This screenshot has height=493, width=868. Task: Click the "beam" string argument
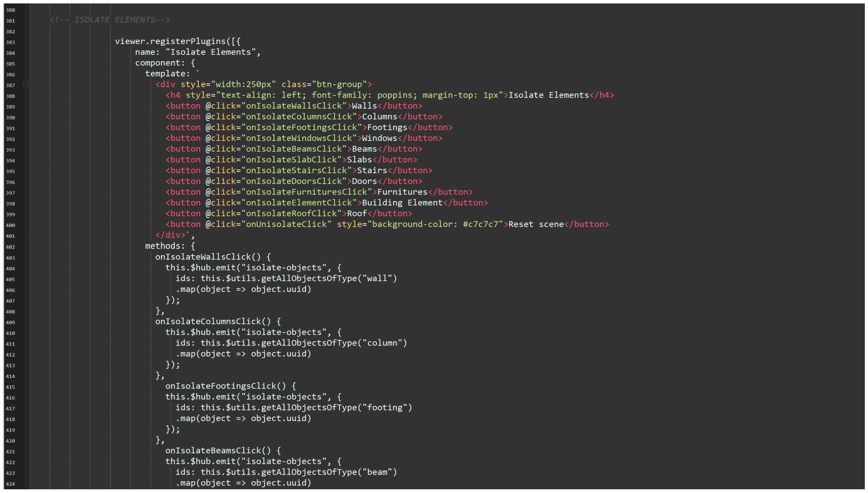click(x=377, y=472)
